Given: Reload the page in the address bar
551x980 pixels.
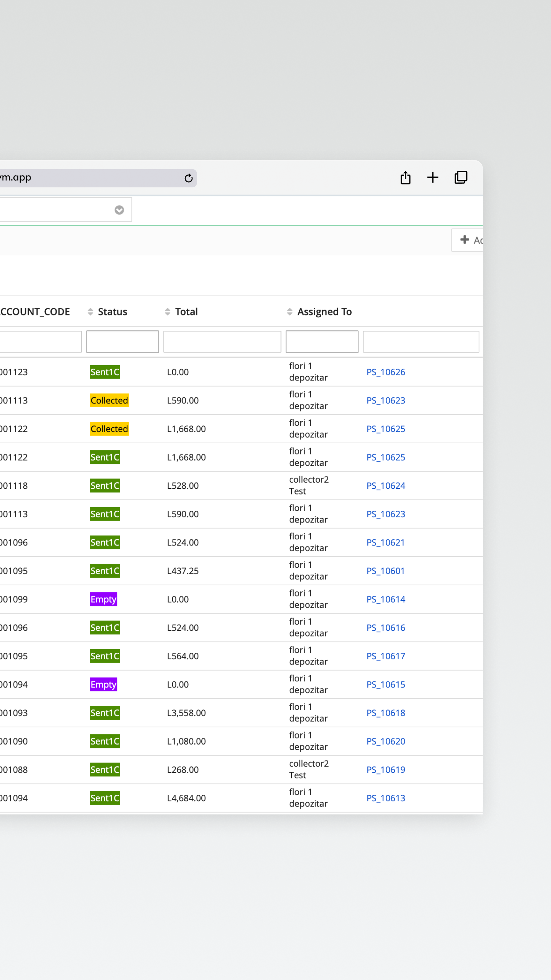Looking at the screenshot, I should point(188,178).
